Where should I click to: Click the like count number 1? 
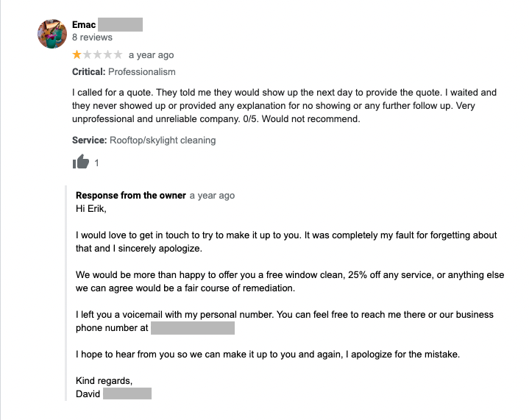coord(97,163)
